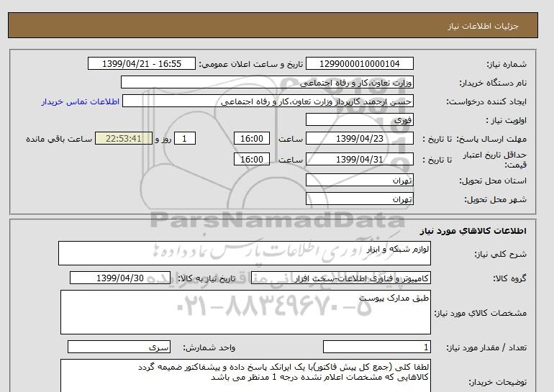The height and width of the screenshot is (392, 554).
Task: Click the تعداد / مقدار مورد نیاز field
Action: [x=376, y=347]
